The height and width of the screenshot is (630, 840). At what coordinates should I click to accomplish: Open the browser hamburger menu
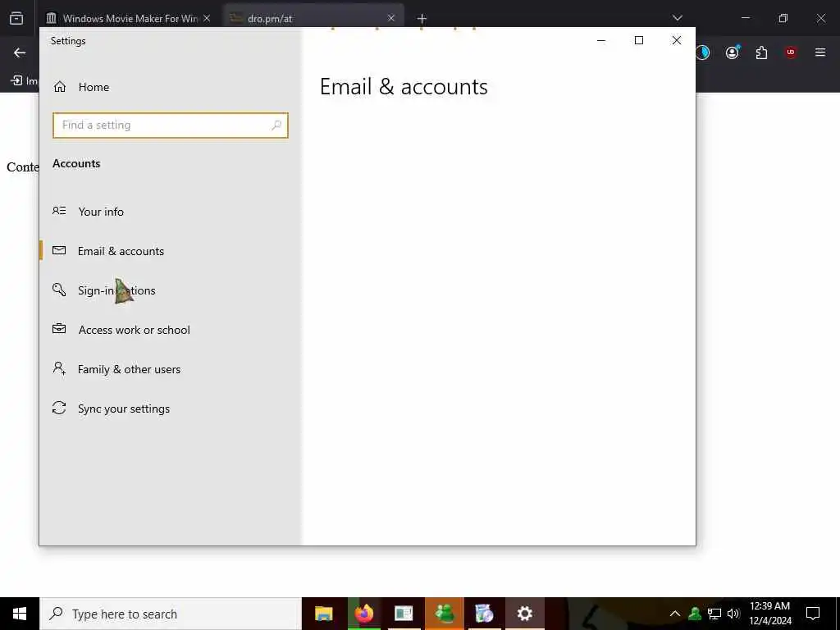(820, 52)
